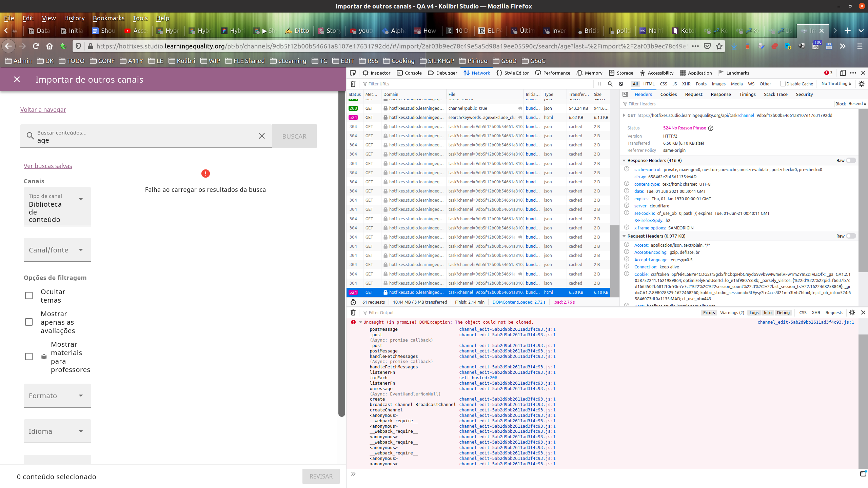The width and height of the screenshot is (868, 488).
Task: Click the element picker icon in DevTools
Action: [353, 73]
